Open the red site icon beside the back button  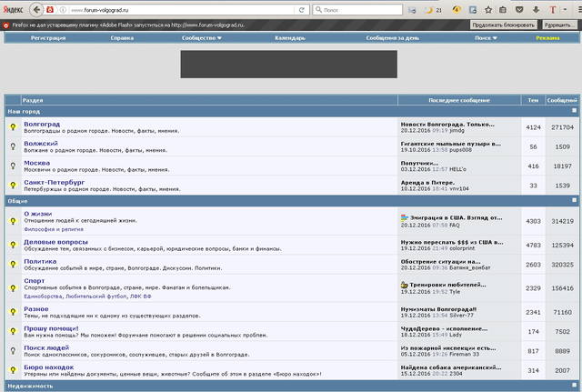click(x=50, y=10)
